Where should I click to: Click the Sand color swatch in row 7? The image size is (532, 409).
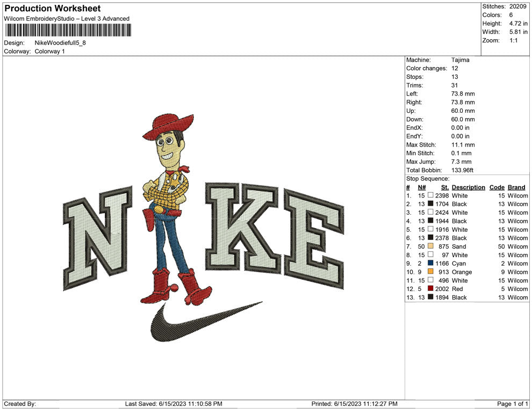tap(430, 246)
